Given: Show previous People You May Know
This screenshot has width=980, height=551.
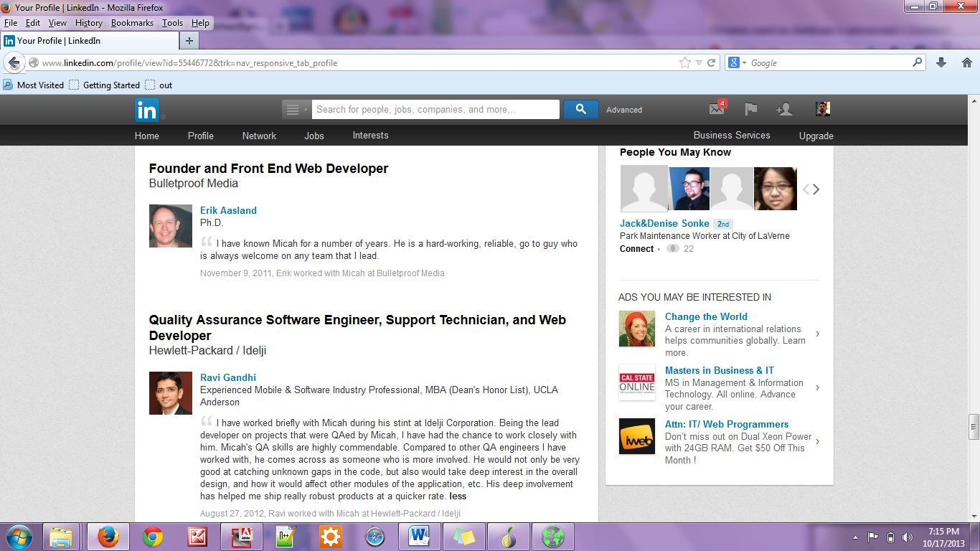Looking at the screenshot, I should (806, 189).
